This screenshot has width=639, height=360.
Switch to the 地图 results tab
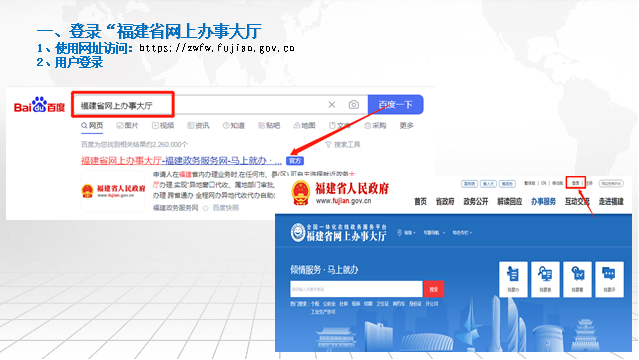[304, 126]
